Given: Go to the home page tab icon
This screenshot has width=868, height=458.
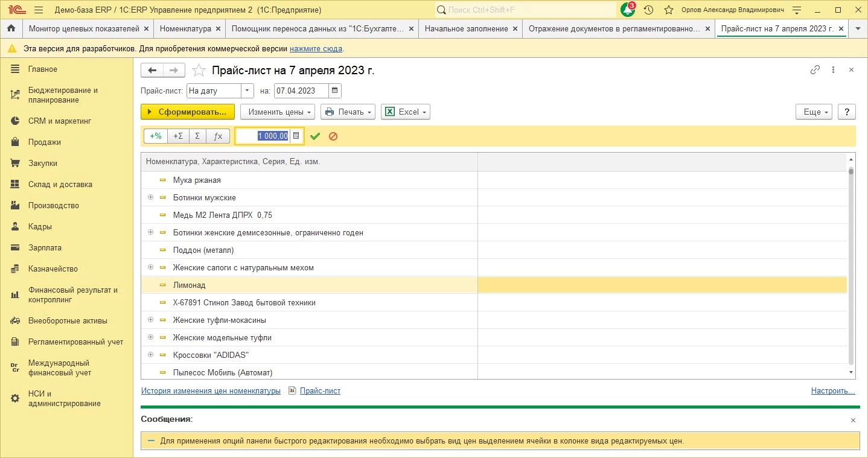Looking at the screenshot, I should pos(11,28).
